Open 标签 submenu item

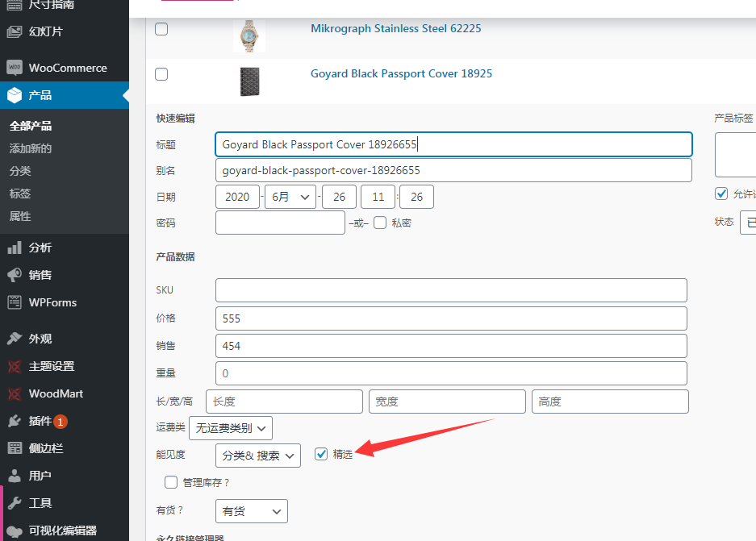tap(20, 194)
